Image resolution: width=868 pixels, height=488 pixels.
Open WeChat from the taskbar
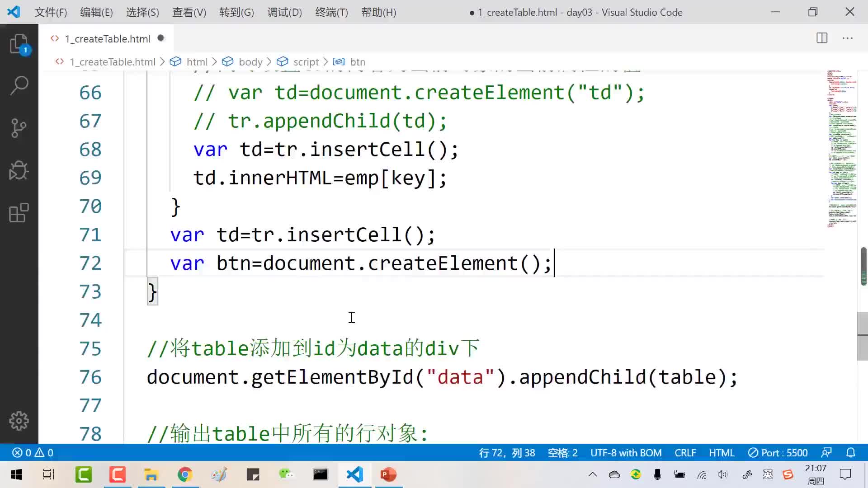pyautogui.click(x=286, y=474)
